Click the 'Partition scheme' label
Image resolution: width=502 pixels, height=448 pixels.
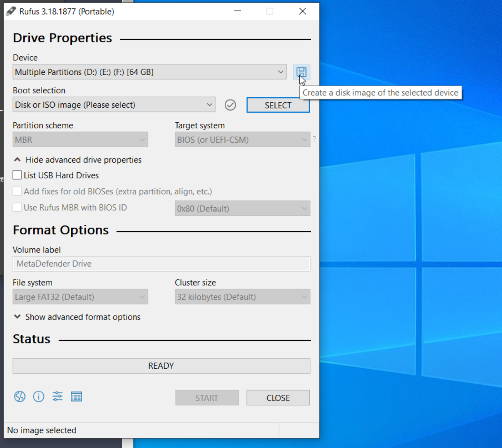tap(43, 125)
